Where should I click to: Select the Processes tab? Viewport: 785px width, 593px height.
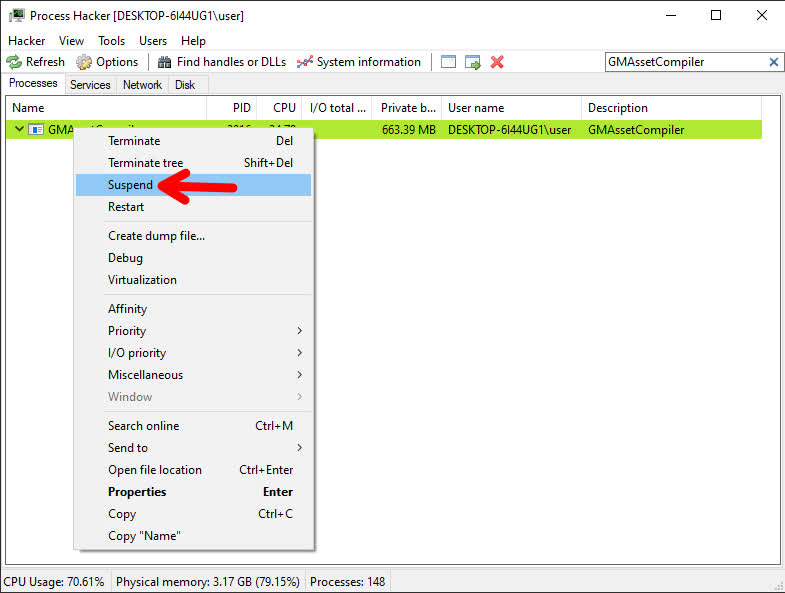[33, 83]
